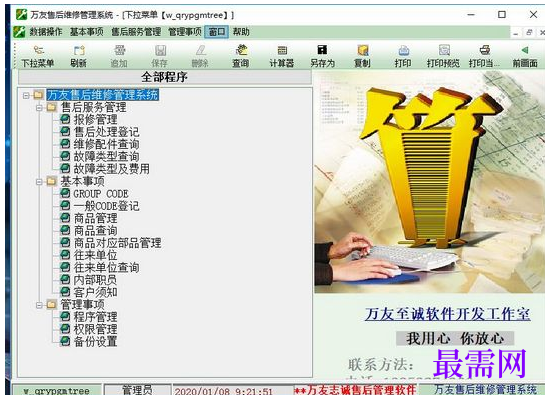Open the 售后服务管理 menu
This screenshot has height=395, width=545.
point(136,32)
